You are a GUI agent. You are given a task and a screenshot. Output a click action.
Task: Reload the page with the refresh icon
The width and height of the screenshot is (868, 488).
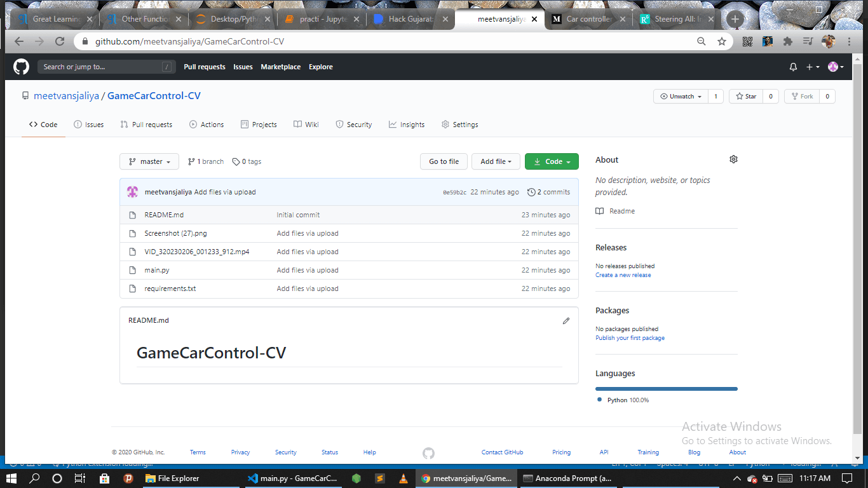pos(60,41)
